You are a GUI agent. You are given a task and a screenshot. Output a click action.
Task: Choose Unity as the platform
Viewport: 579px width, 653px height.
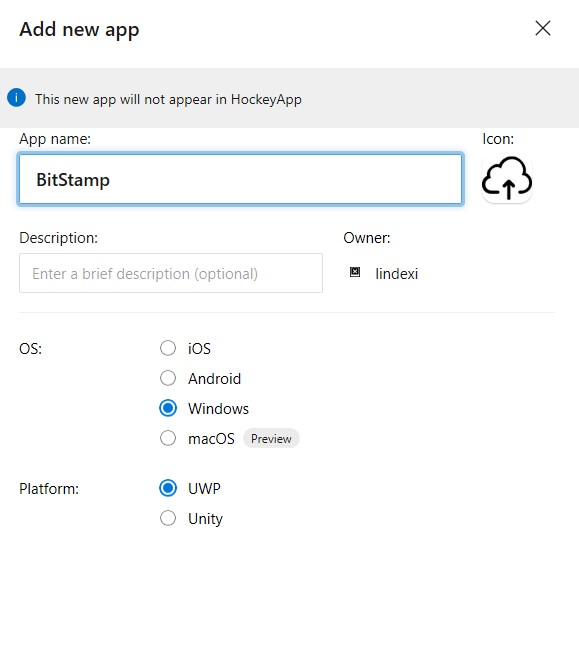(x=168, y=518)
